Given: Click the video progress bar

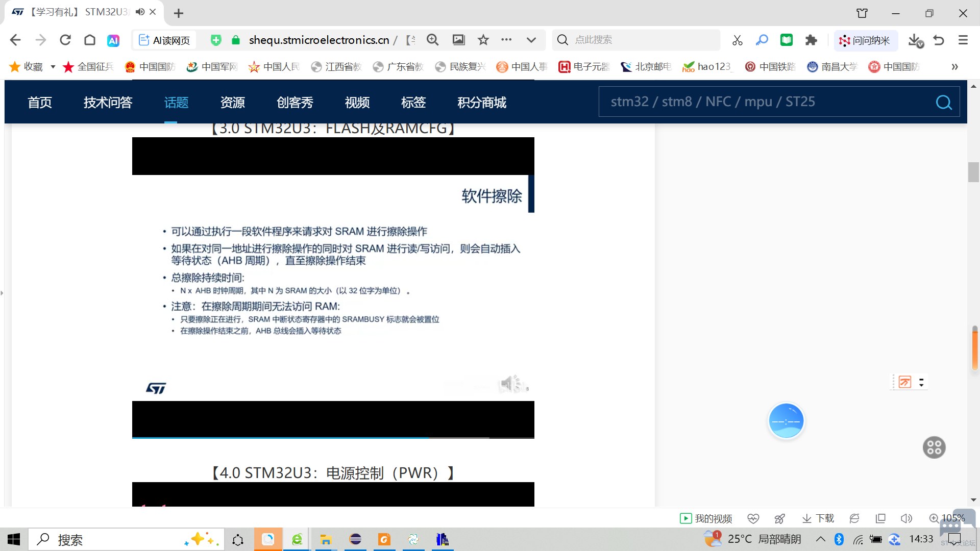Looking at the screenshot, I should coord(333,437).
